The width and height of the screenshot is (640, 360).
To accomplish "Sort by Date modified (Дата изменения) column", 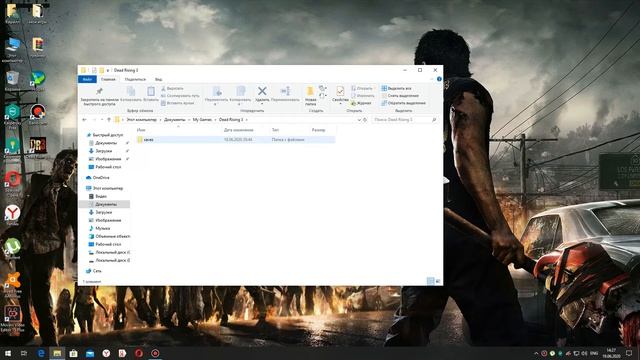I will 238,130.
